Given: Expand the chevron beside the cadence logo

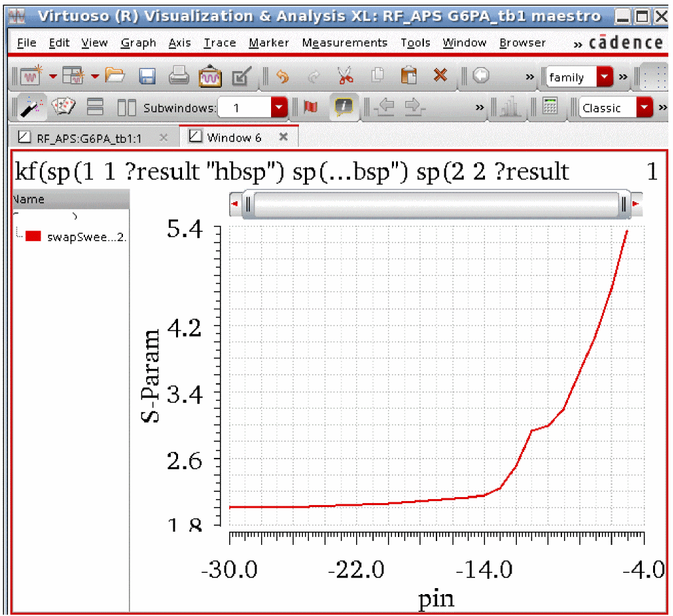Looking at the screenshot, I should click(578, 45).
